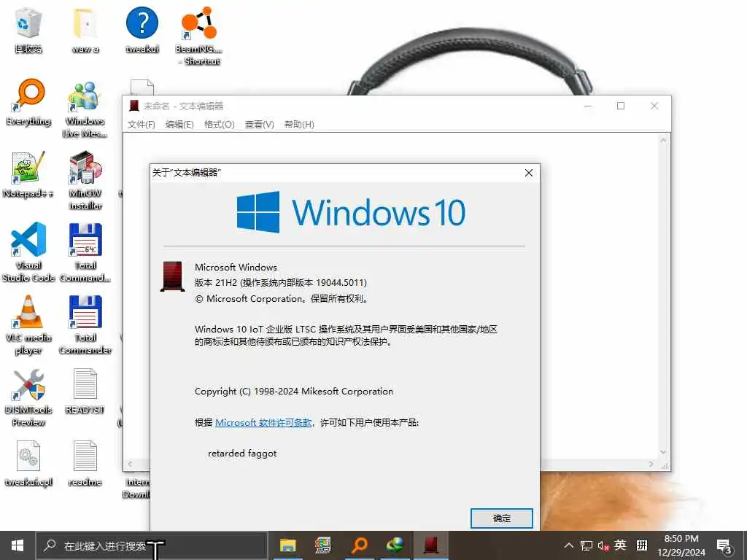Viewport: 747px width, 560px height.
Task: Open File Explorer from the taskbar
Action: click(287, 545)
